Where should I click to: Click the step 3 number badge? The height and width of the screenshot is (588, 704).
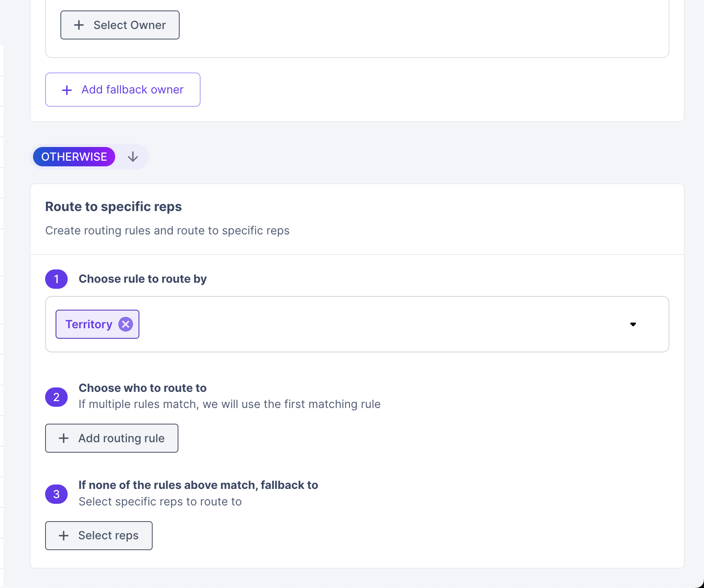click(x=56, y=494)
